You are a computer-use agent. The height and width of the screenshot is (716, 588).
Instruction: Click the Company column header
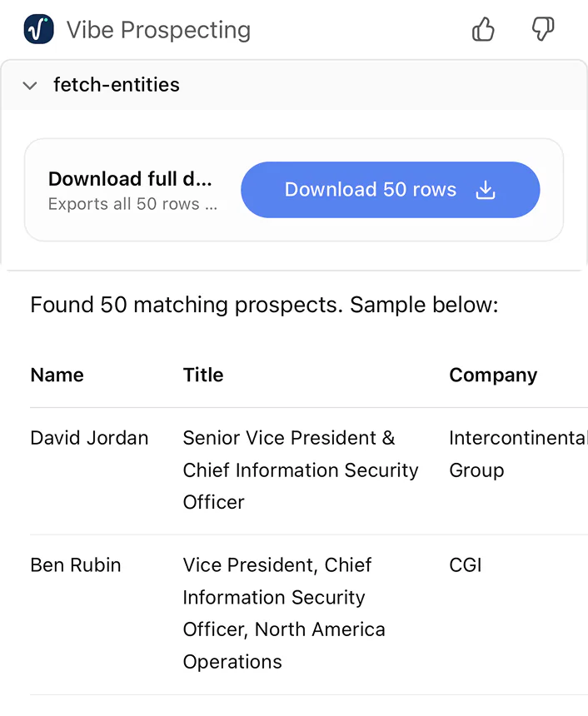tap(493, 375)
